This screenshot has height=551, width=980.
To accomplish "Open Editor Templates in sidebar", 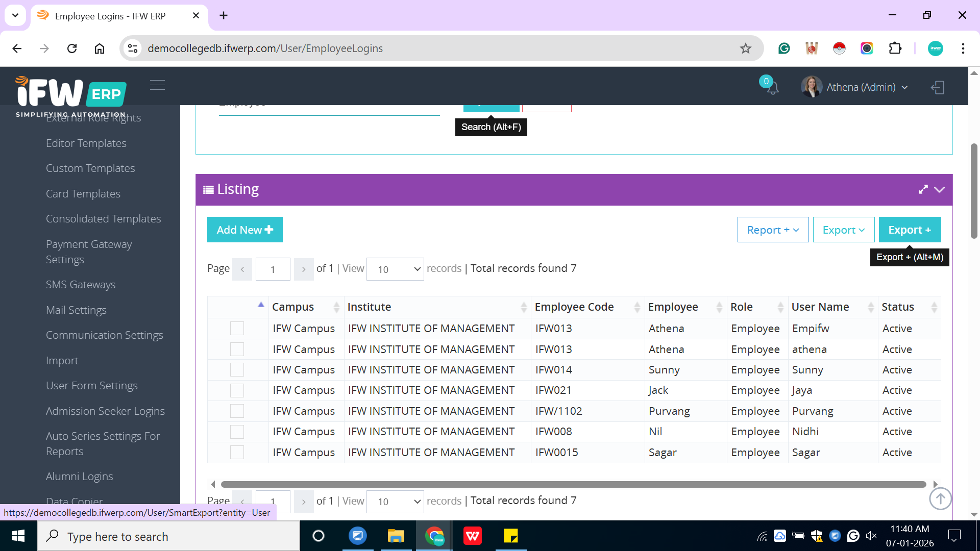I will coord(86,143).
